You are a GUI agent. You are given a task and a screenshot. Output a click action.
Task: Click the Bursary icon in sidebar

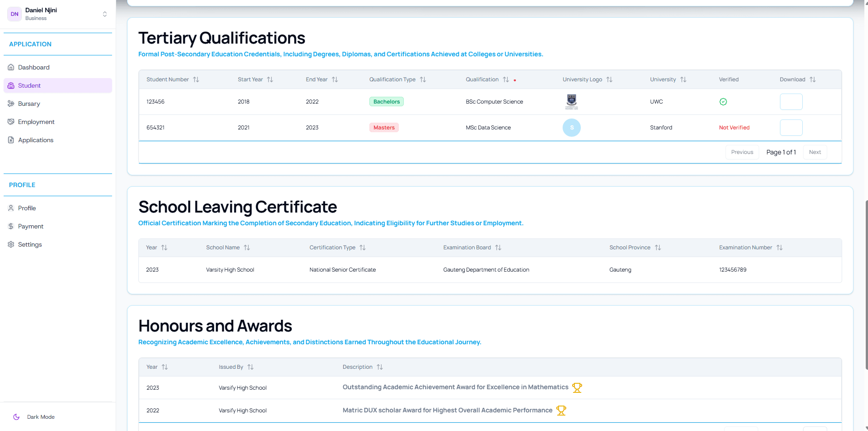click(11, 104)
